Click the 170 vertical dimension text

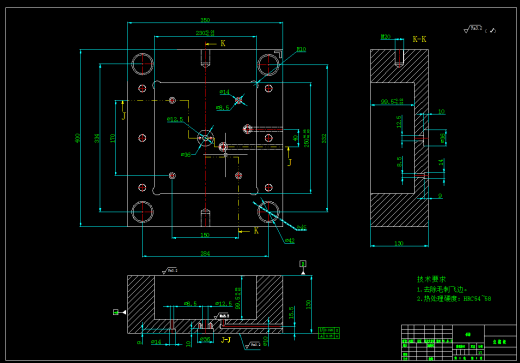(x=113, y=138)
